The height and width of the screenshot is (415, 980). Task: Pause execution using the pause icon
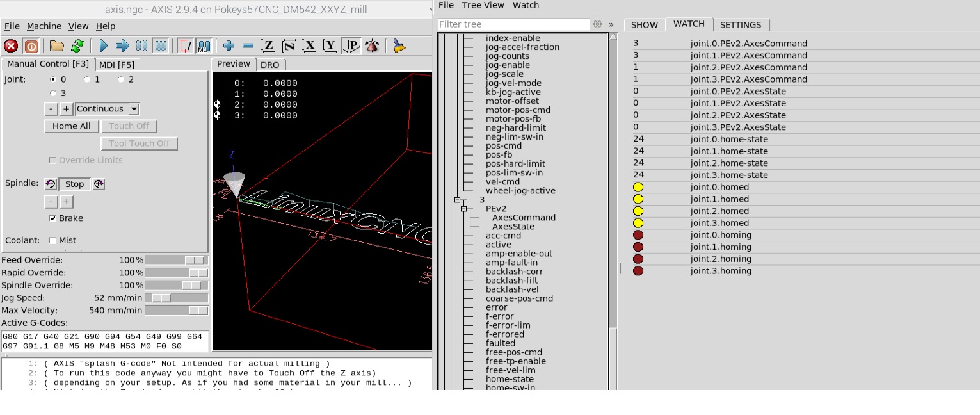[141, 46]
